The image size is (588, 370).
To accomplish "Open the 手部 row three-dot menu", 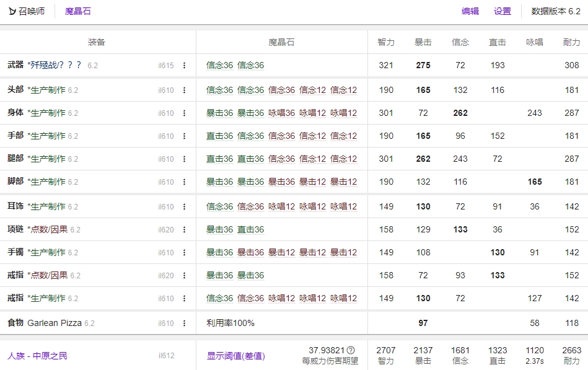I will pos(184,136).
